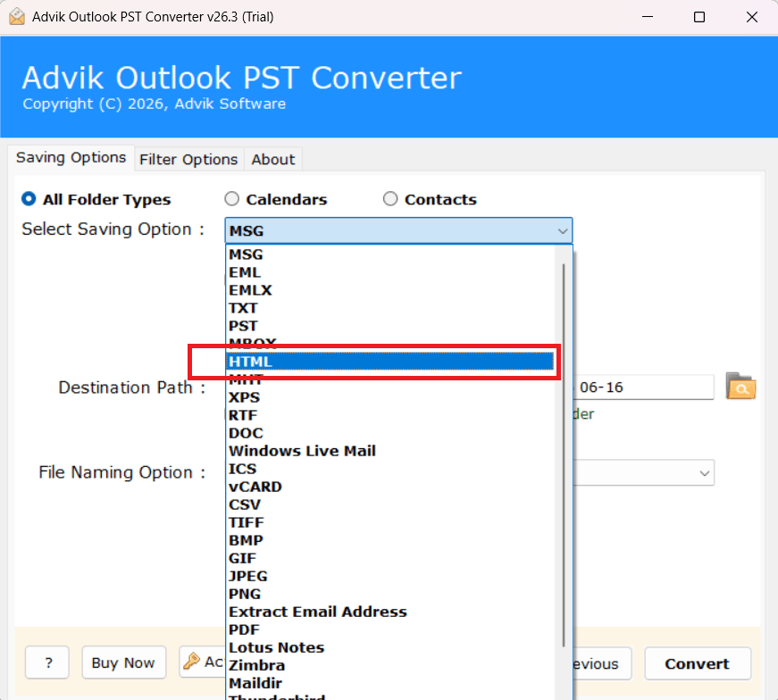The height and width of the screenshot is (700, 778).
Task: Go back with the Previous button
Action: (602, 663)
